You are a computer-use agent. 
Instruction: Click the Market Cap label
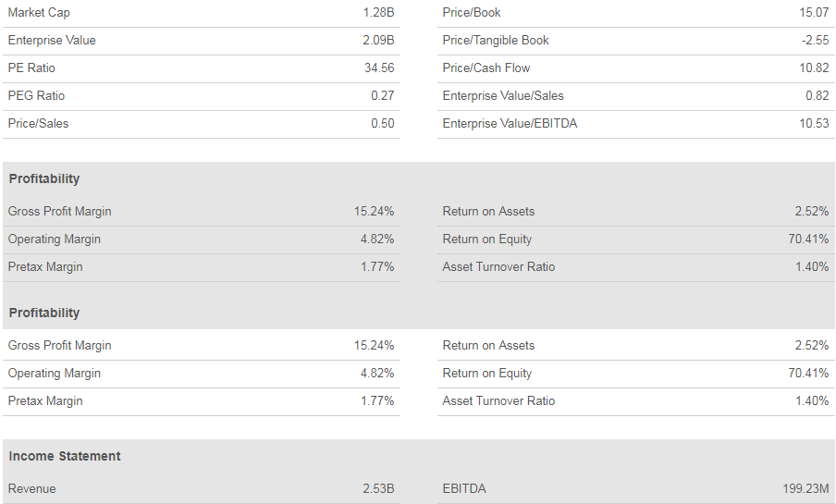(x=39, y=12)
